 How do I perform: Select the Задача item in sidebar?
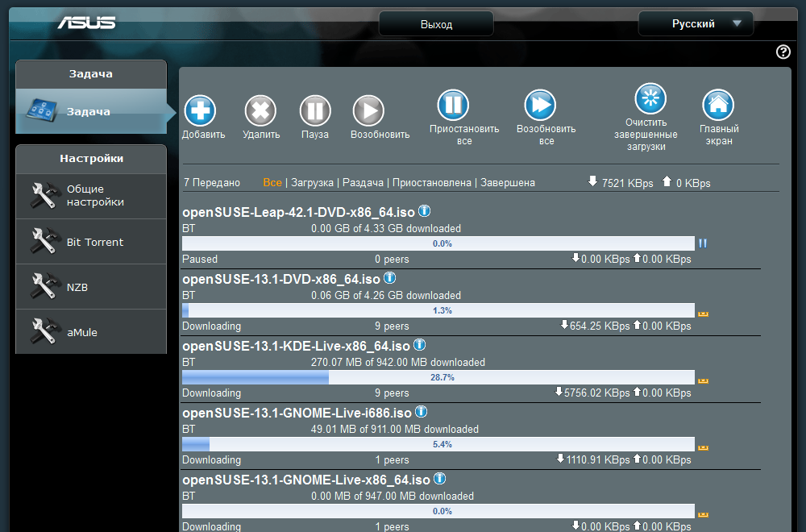pos(91,111)
